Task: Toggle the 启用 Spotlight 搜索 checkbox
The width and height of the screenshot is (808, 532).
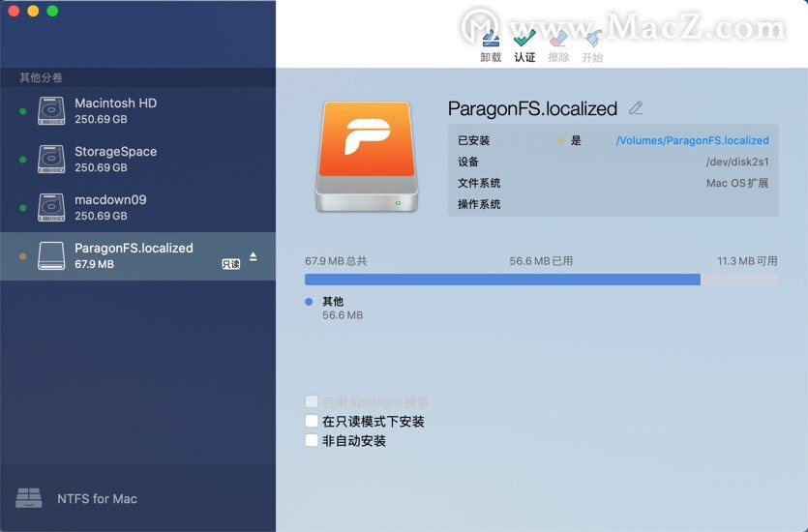Action: click(x=312, y=401)
